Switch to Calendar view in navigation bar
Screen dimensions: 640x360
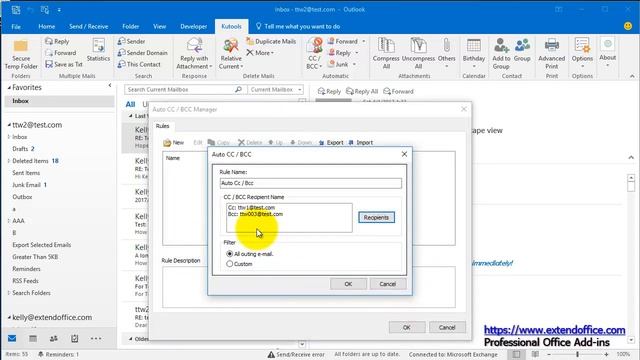tap(33, 338)
